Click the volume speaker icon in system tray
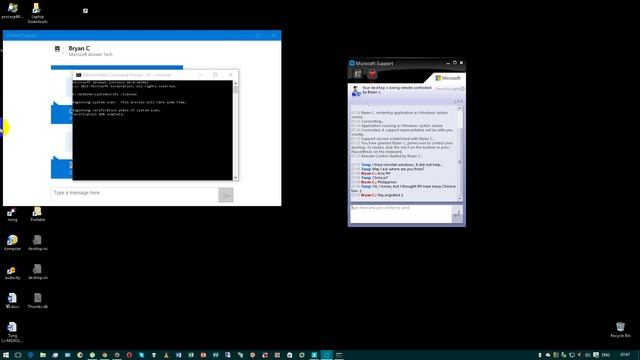Viewport: 640px width, 360px height. (x=588, y=355)
